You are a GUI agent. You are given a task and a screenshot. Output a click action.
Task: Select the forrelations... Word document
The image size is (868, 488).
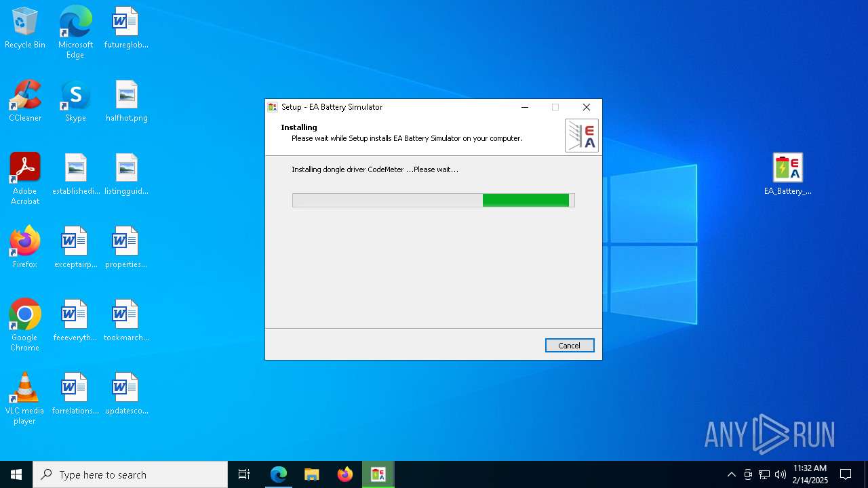(75, 394)
